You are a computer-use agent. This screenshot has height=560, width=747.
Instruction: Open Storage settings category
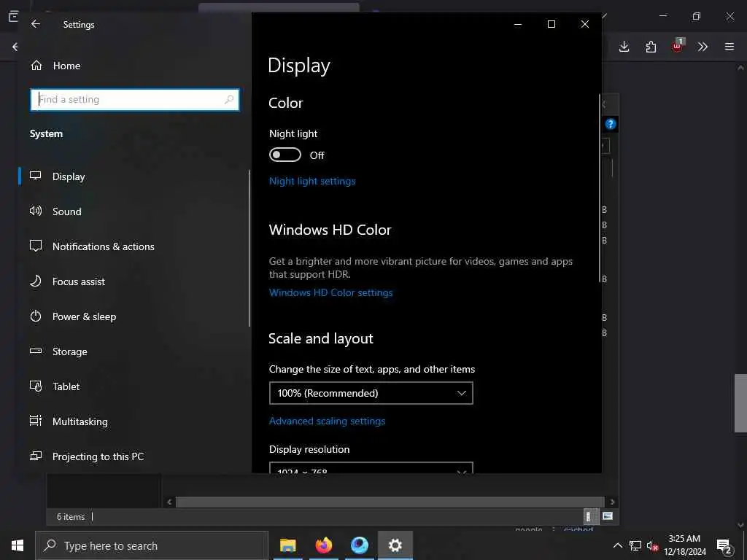133,351
